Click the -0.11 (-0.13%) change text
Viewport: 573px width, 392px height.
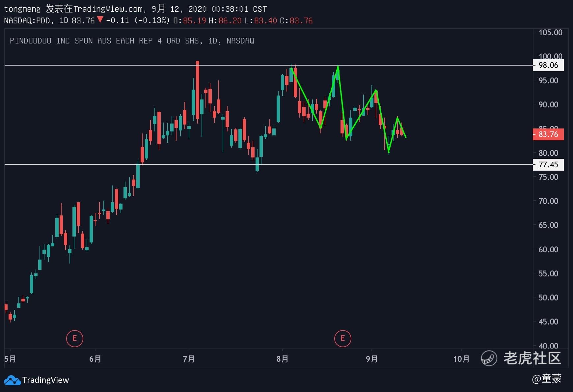click(x=138, y=20)
